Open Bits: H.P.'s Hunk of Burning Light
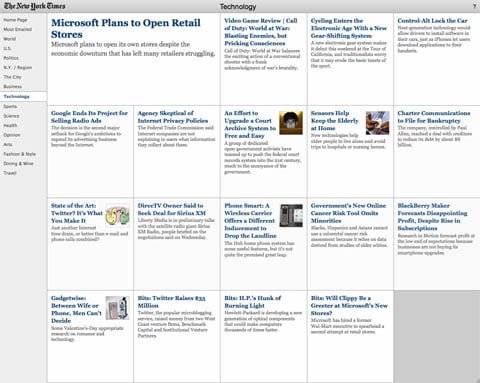Image resolution: width=480 pixels, height=383 pixels. [253, 302]
